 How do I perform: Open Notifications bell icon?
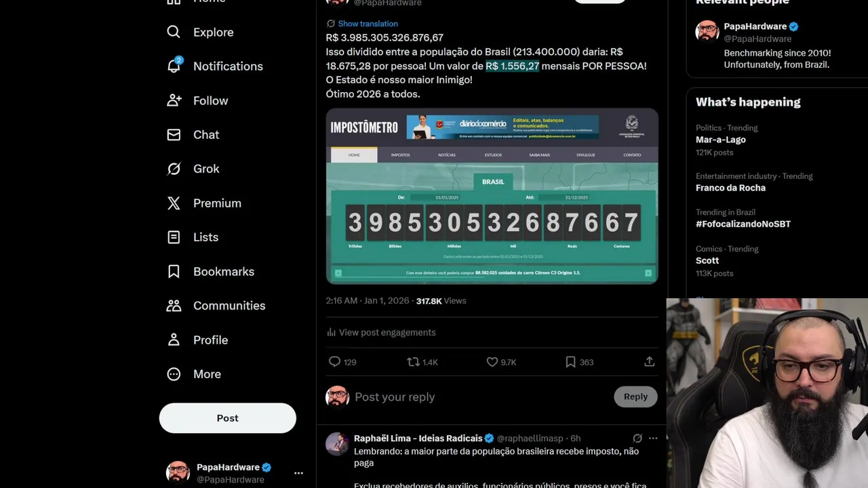tap(174, 66)
